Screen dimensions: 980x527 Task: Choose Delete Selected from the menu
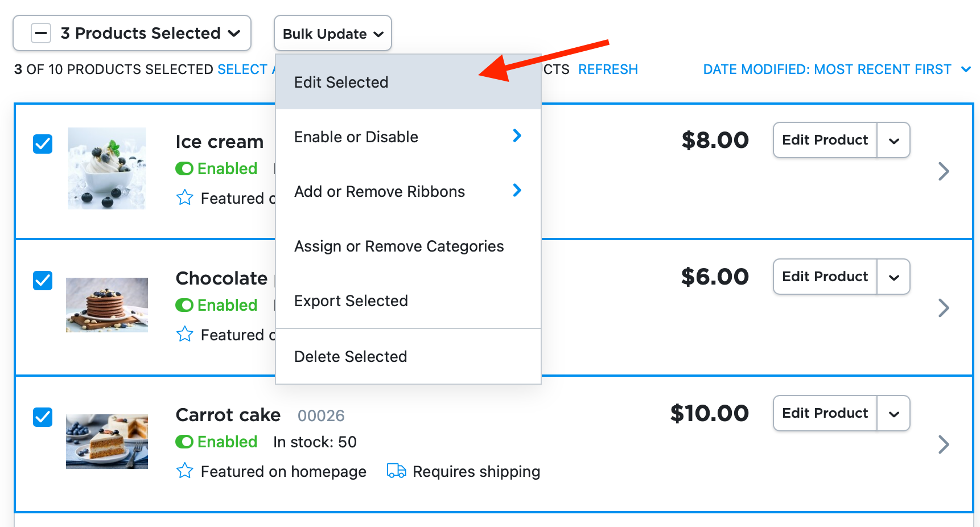(x=351, y=356)
